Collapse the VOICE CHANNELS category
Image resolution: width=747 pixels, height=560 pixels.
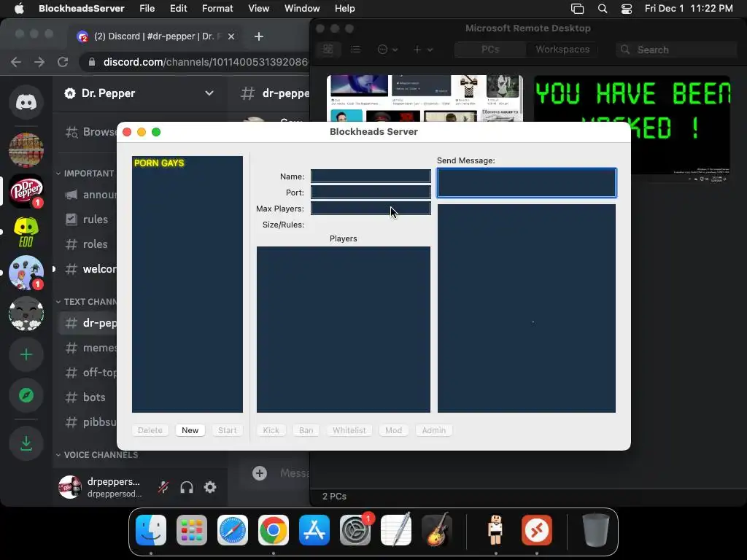click(x=97, y=455)
